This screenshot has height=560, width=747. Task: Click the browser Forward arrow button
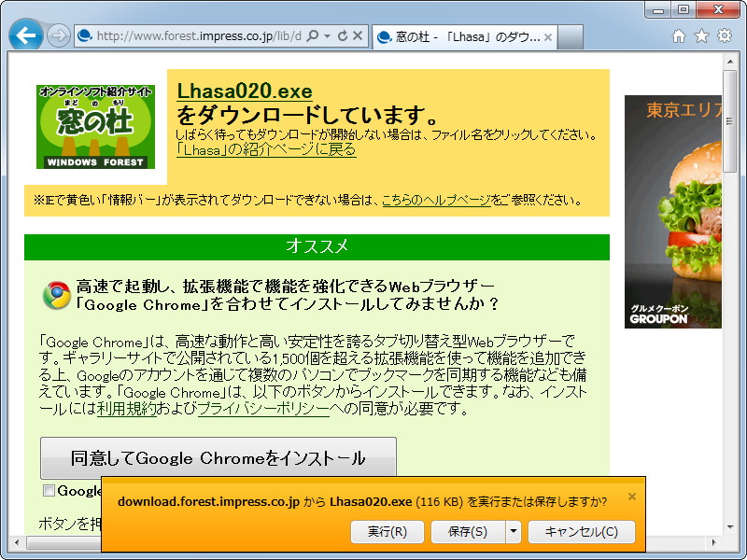59,35
